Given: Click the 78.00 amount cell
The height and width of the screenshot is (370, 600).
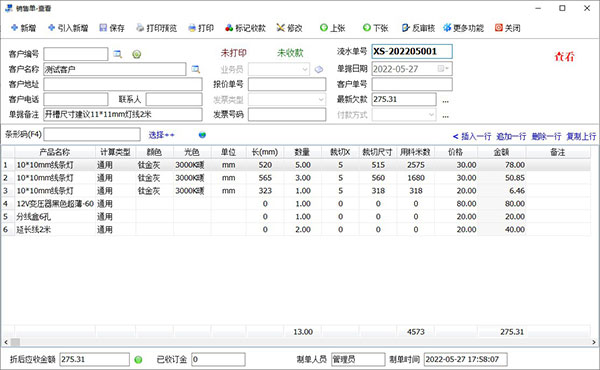Looking at the screenshot, I should coord(502,165).
